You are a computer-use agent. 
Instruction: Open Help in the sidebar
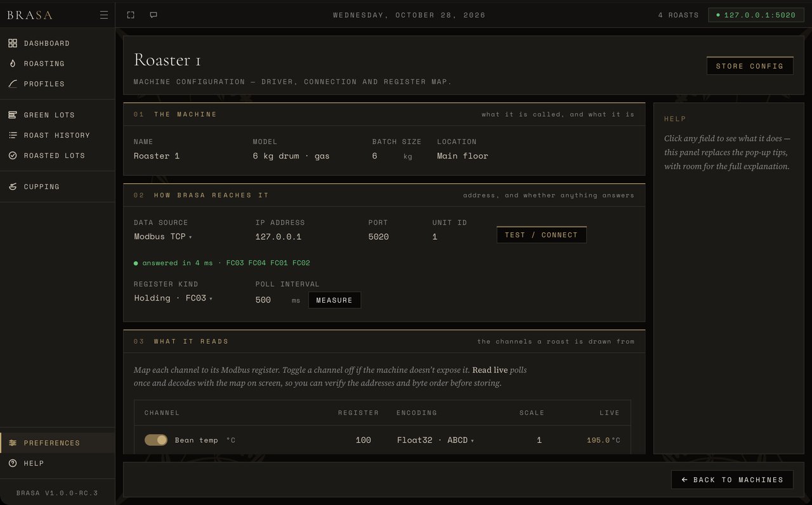[x=57, y=463]
